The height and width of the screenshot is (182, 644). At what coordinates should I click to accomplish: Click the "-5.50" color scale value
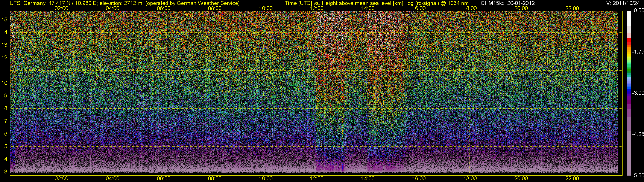coord(638,176)
